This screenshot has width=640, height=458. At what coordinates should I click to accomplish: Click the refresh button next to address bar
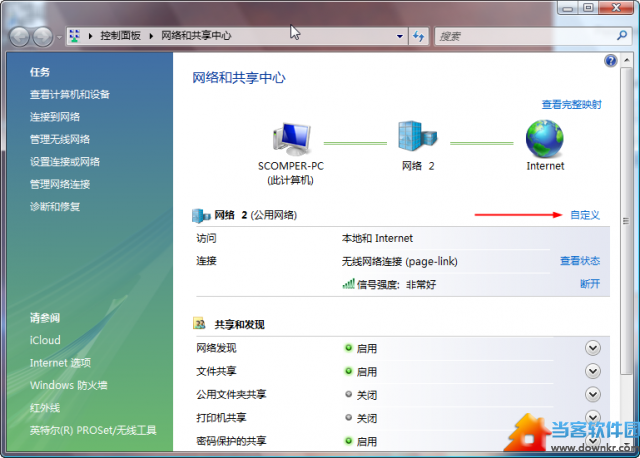418,36
